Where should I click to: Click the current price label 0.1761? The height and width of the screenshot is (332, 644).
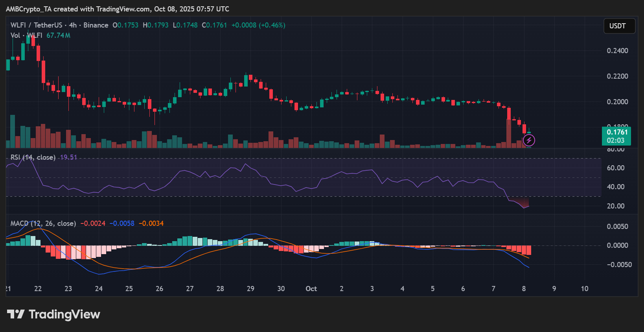click(x=617, y=132)
